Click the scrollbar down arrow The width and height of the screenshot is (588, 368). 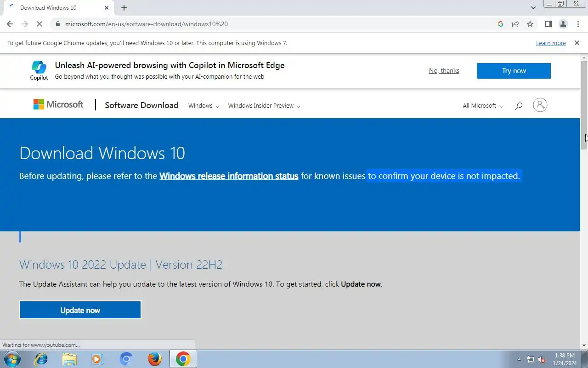coord(584,345)
